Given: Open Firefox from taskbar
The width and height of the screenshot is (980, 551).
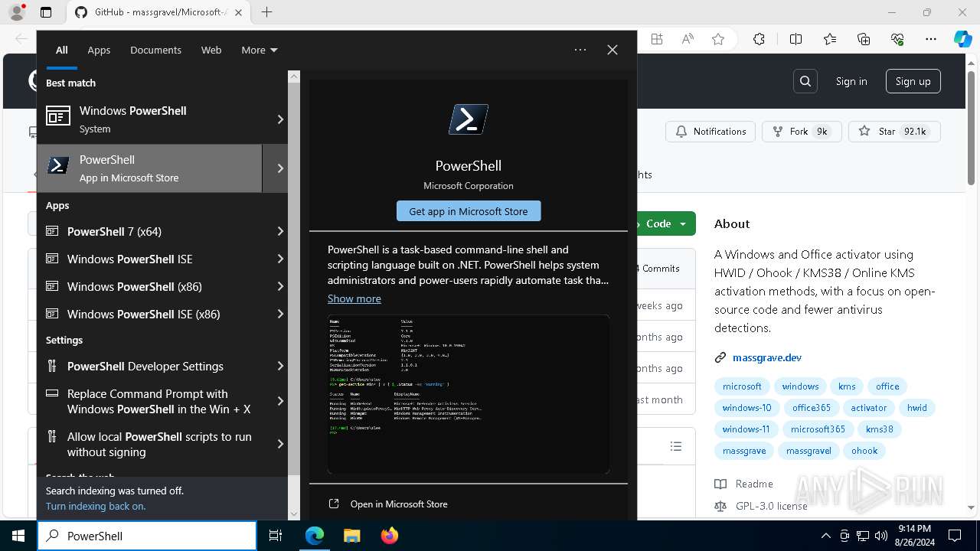Looking at the screenshot, I should (390, 536).
